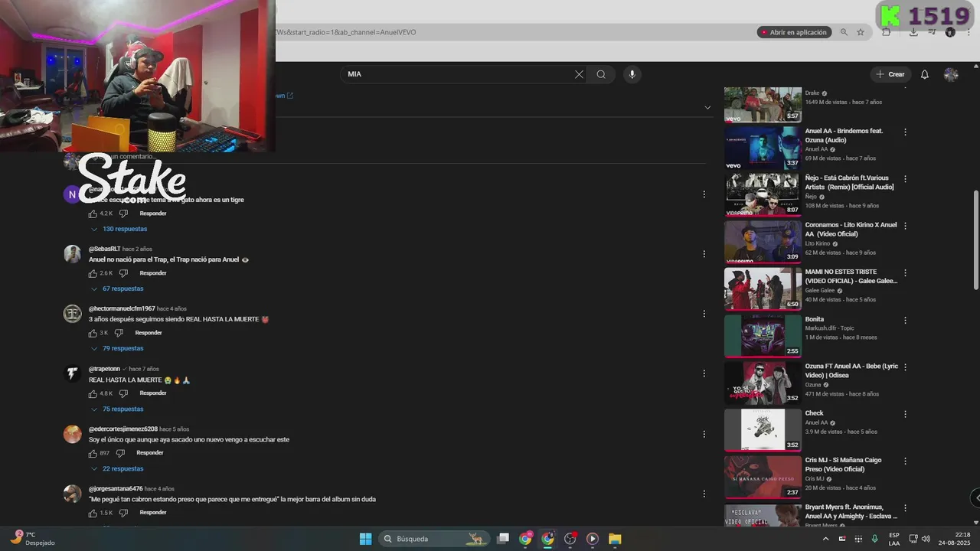Click Abrir en aplicación button

(794, 32)
